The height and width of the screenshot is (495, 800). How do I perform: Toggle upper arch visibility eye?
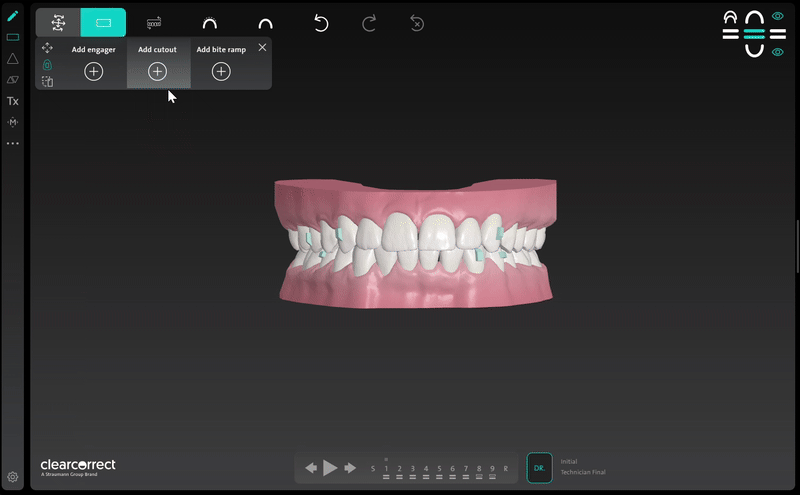click(778, 16)
